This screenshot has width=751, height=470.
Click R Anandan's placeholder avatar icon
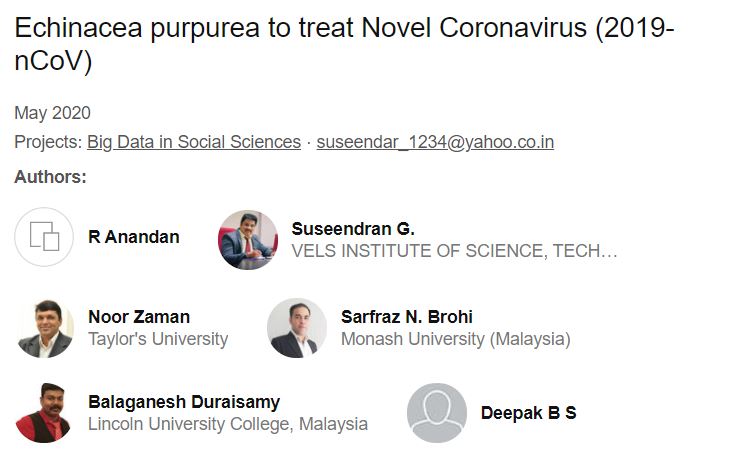44,237
